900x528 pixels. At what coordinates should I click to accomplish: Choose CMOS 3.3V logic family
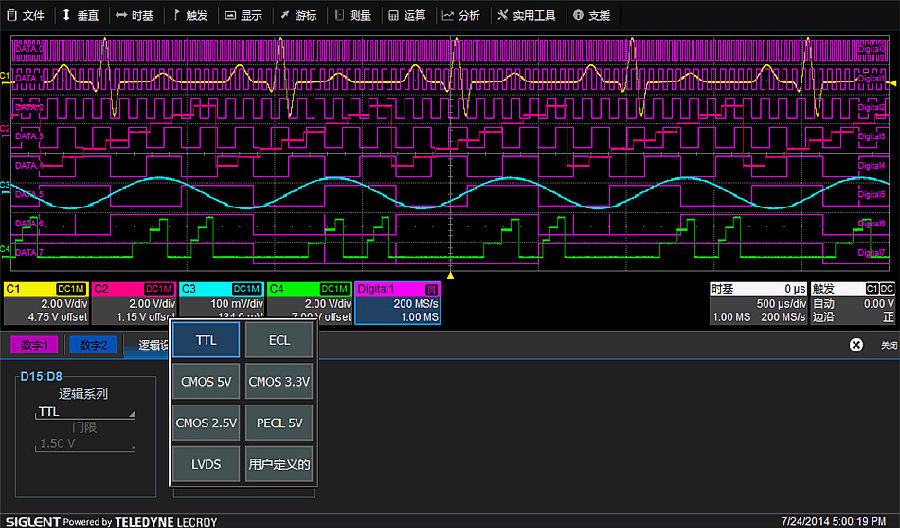(279, 381)
